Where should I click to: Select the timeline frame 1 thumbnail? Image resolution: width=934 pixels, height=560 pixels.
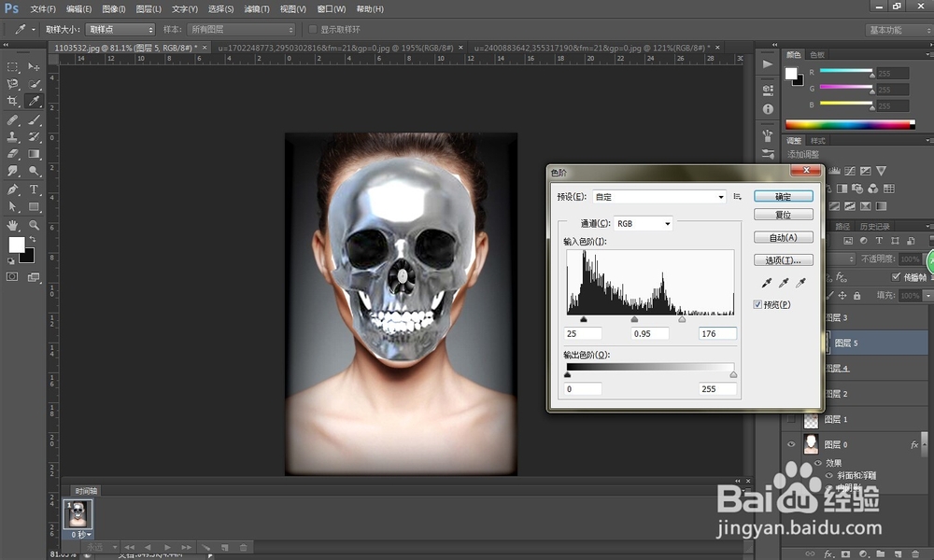pyautogui.click(x=78, y=514)
